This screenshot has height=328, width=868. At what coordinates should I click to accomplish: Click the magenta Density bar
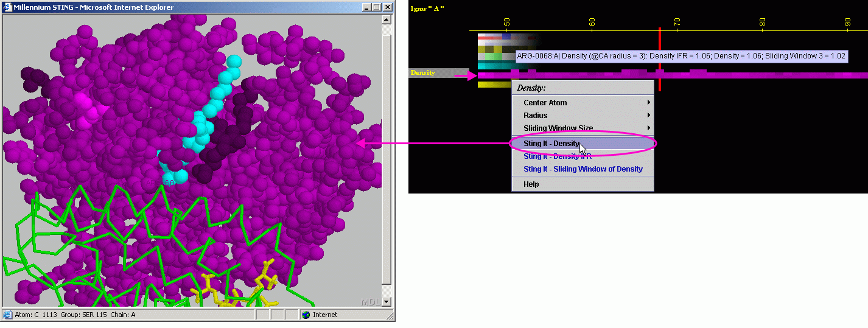[x=673, y=75]
